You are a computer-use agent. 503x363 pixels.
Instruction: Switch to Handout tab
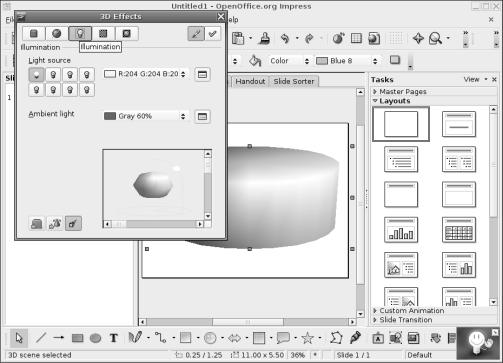tap(250, 81)
